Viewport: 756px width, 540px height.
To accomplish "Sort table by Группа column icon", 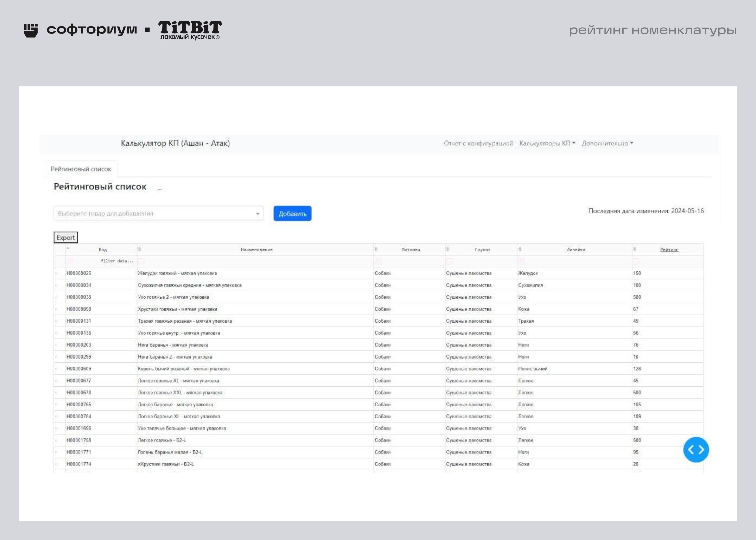I will click(x=447, y=249).
